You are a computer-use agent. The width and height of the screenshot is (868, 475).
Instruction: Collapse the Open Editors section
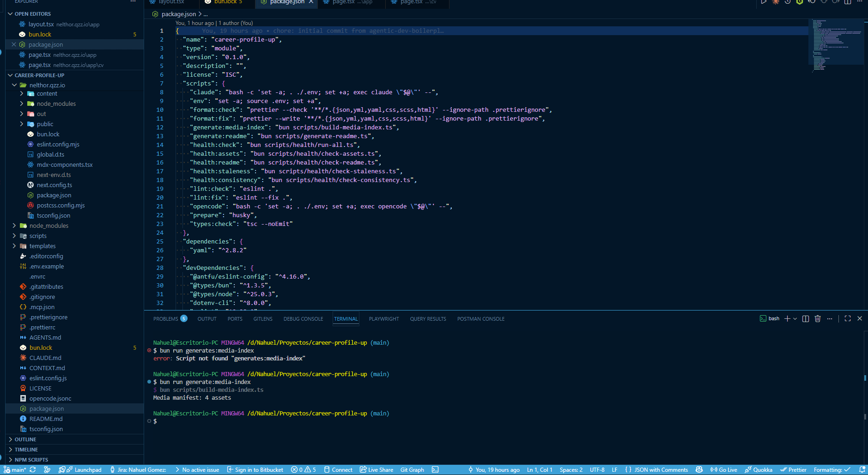pyautogui.click(x=10, y=14)
